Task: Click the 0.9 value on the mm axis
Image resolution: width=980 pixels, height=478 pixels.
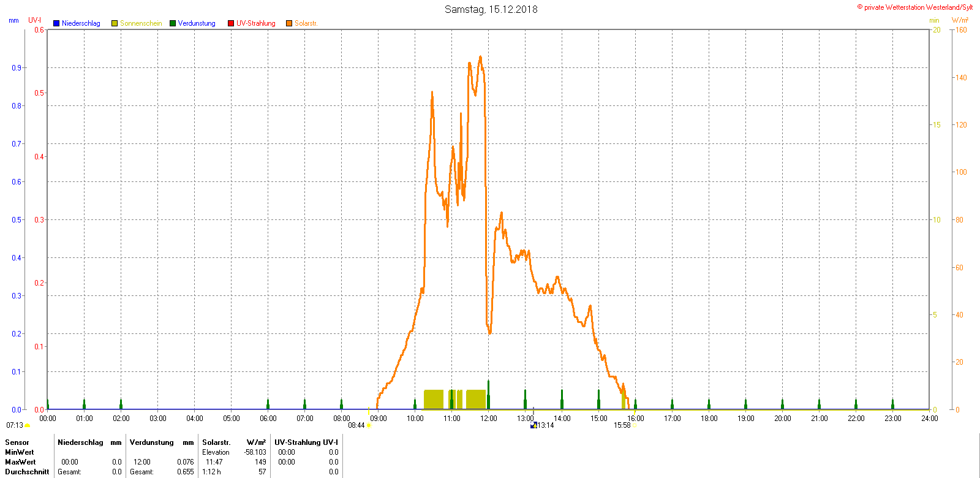Action: point(17,68)
